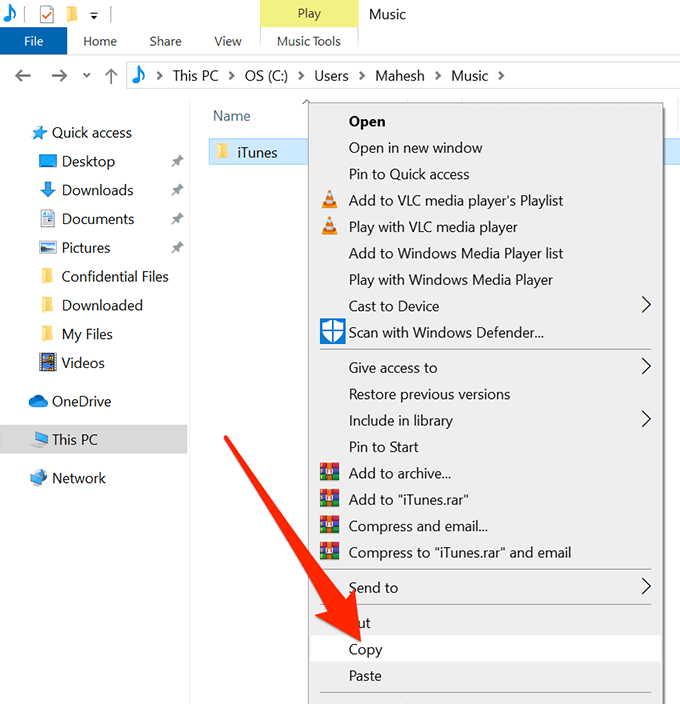Screen dimensions: 680x704
Task: Click the Properties checkmark quick access icon
Action: (47, 14)
